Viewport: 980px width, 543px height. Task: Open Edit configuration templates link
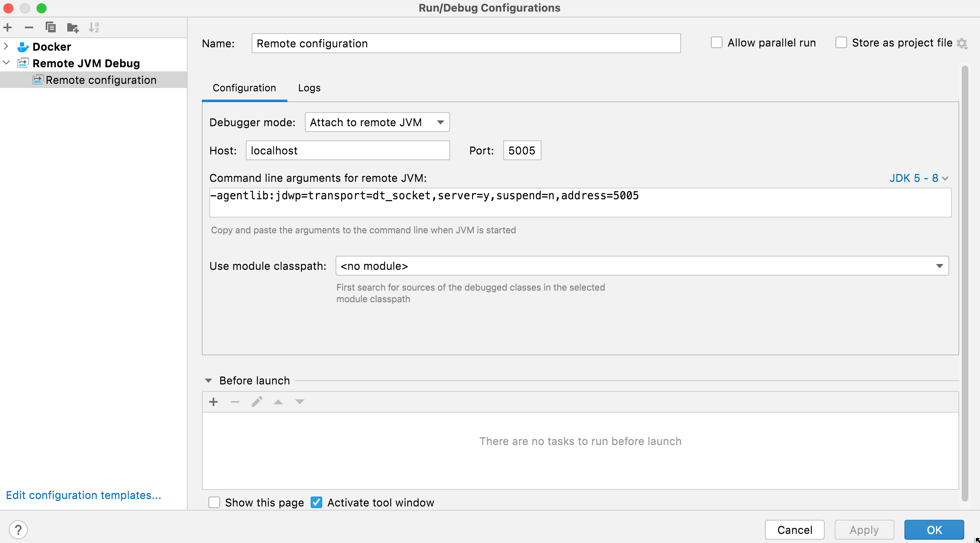click(x=83, y=495)
